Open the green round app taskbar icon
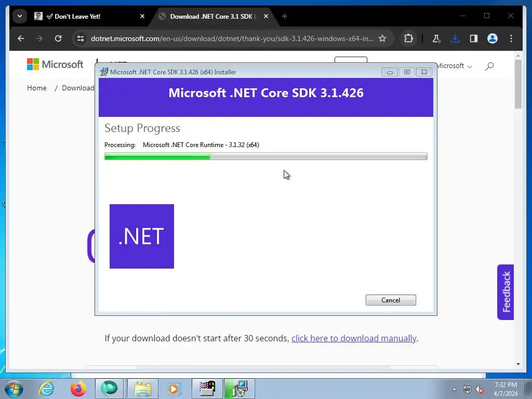The width and height of the screenshot is (532, 399). point(109,389)
